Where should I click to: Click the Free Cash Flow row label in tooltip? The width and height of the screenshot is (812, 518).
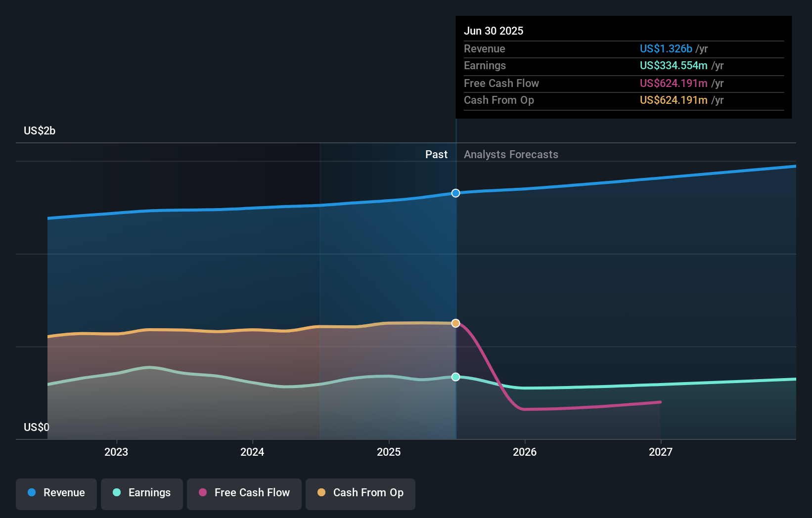click(501, 83)
